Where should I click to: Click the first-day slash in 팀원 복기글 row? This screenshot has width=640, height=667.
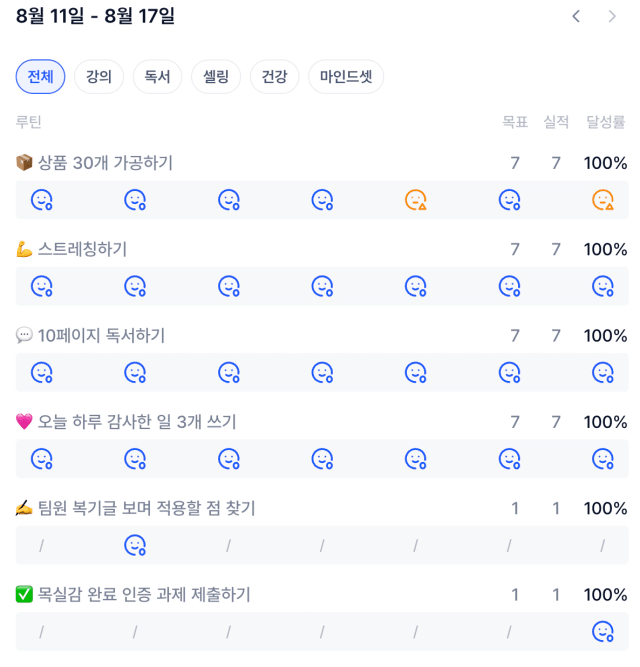click(41, 545)
